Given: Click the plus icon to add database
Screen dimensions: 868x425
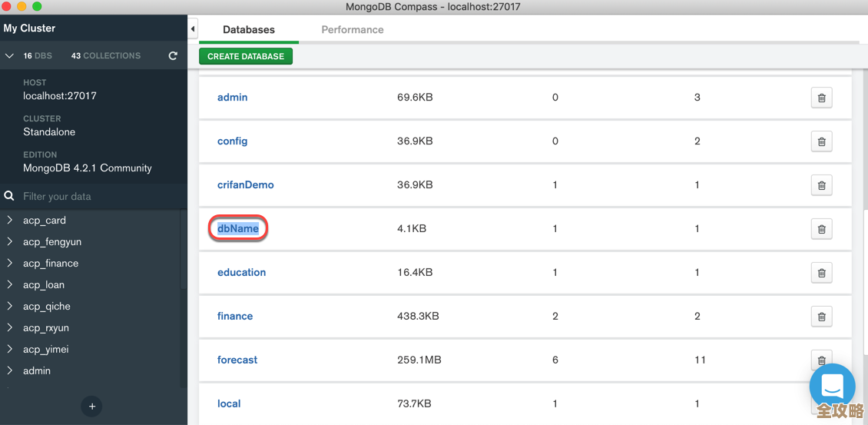Looking at the screenshot, I should point(92,407).
